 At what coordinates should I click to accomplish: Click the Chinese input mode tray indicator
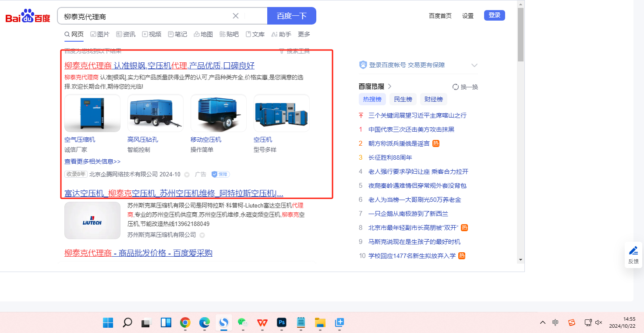(556, 323)
